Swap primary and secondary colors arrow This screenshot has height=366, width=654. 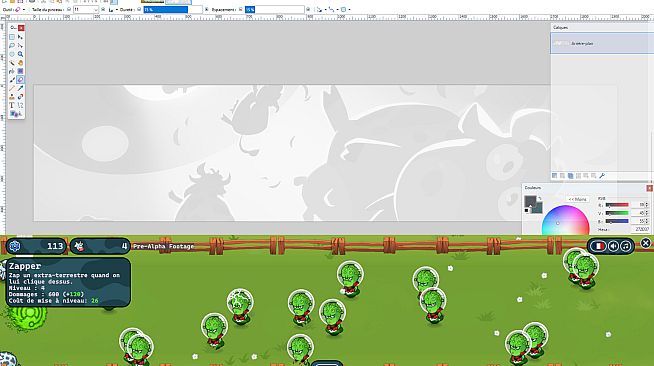540,198
